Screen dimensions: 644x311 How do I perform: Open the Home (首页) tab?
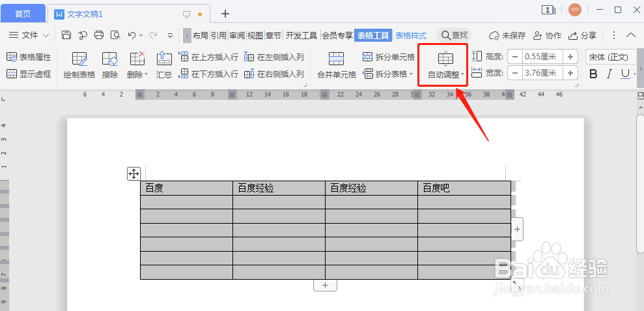click(23, 14)
